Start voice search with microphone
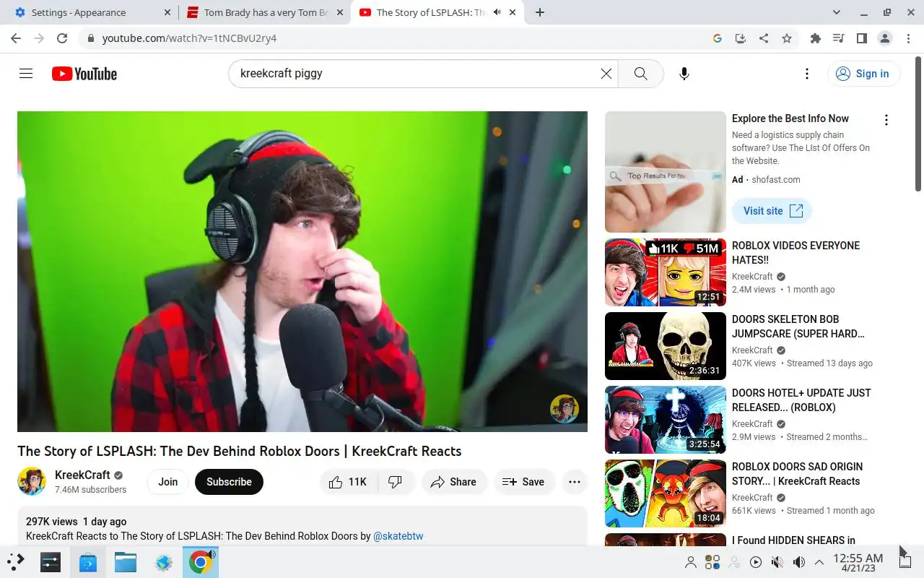The image size is (924, 578). (684, 74)
